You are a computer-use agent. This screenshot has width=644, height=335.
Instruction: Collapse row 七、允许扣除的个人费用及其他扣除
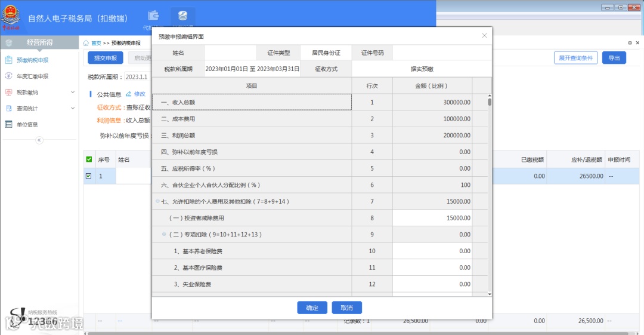click(x=157, y=201)
